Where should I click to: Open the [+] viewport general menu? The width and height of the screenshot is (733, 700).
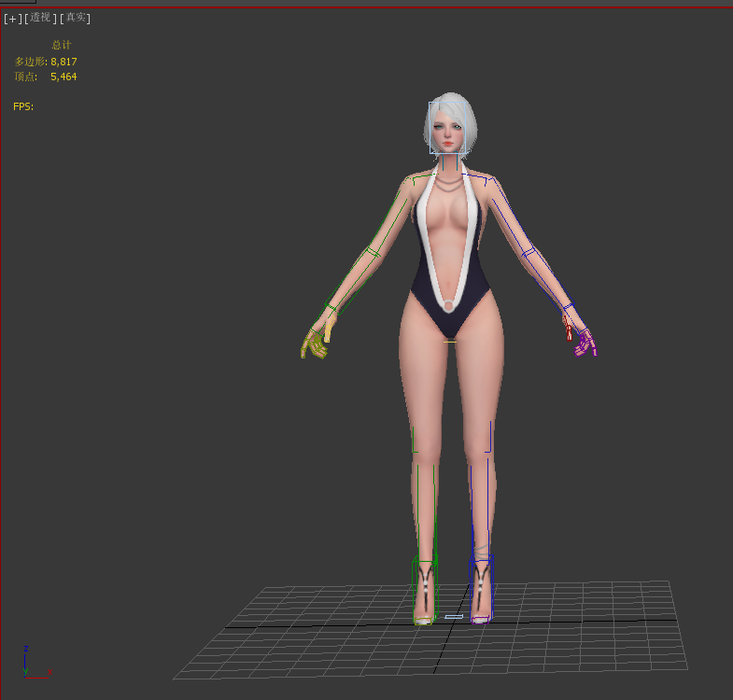(x=12, y=18)
